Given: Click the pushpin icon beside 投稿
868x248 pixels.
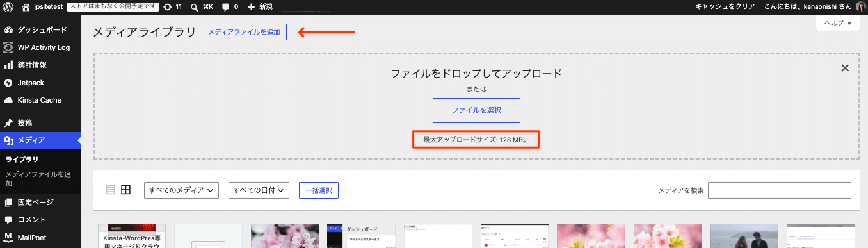Looking at the screenshot, I should [x=8, y=122].
